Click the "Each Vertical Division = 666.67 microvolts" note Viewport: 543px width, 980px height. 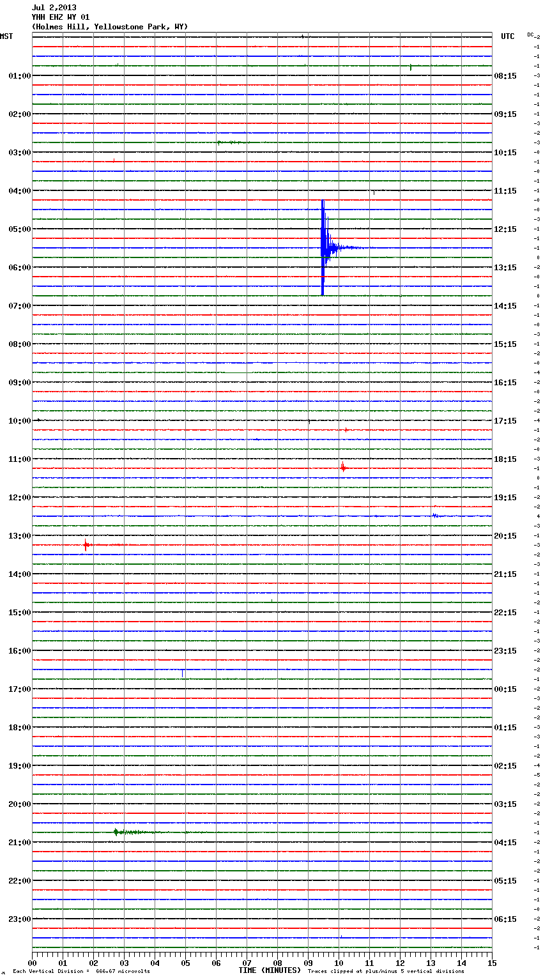coord(81,972)
